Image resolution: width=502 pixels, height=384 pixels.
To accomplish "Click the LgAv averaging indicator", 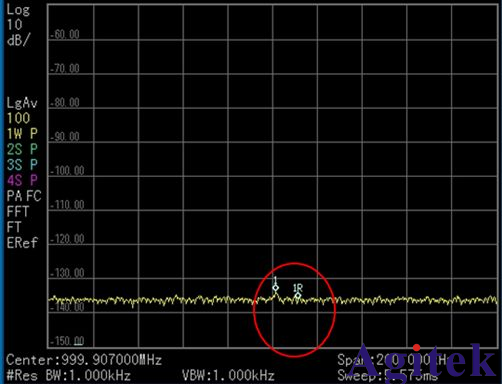I will [x=22, y=103].
